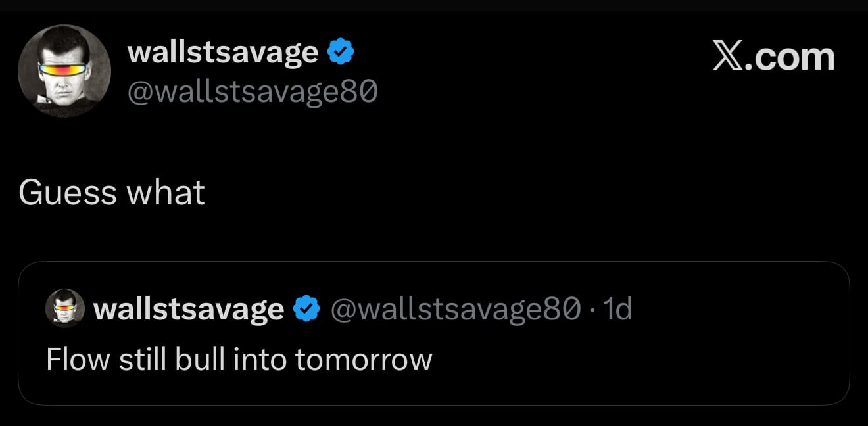The width and height of the screenshot is (868, 426).
Task: Open the main @wallstsavage80 handle
Action: click(252, 92)
